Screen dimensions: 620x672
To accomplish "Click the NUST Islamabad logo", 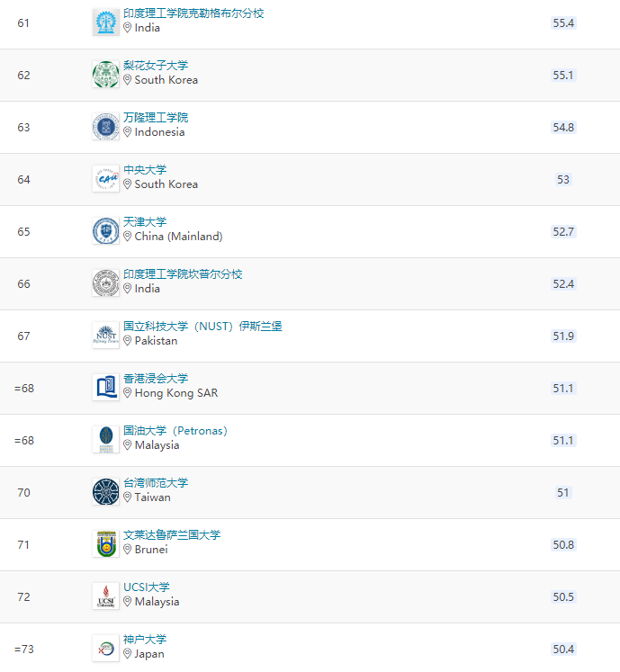I will (x=105, y=336).
